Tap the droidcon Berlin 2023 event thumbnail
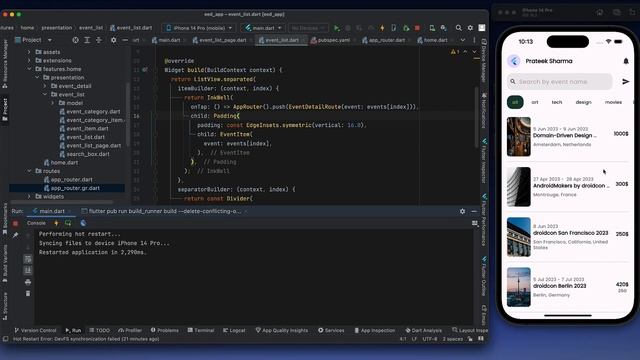The height and width of the screenshot is (360, 640). click(519, 287)
